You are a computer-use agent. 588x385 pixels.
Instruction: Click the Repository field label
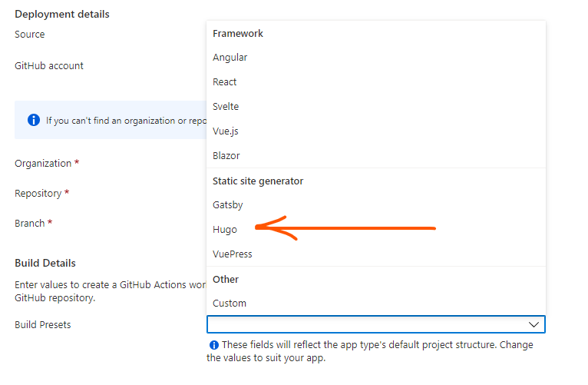[x=38, y=194]
